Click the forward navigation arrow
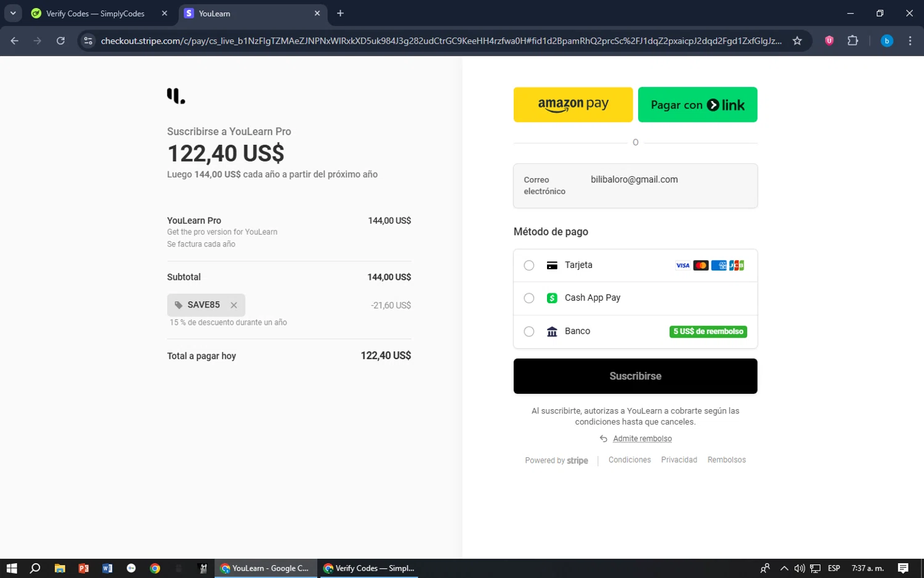 pyautogui.click(x=38, y=41)
